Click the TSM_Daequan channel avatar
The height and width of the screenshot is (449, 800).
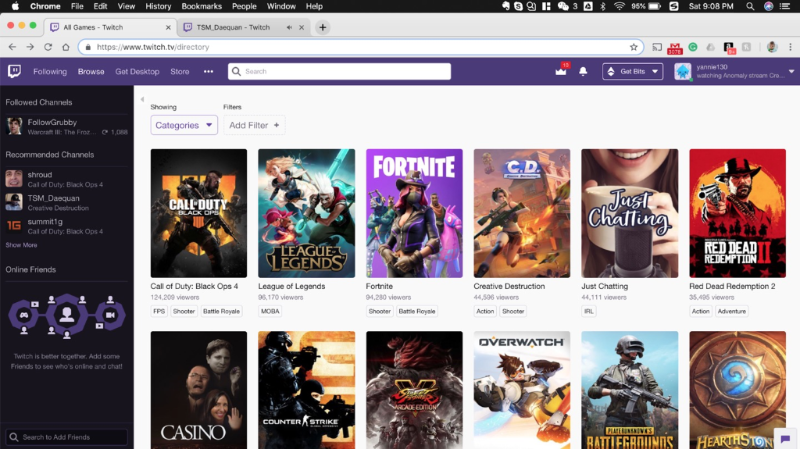pos(14,203)
